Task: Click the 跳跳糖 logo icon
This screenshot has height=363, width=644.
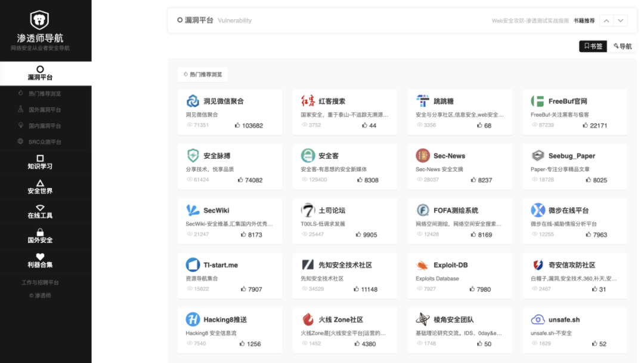Action: (x=423, y=101)
